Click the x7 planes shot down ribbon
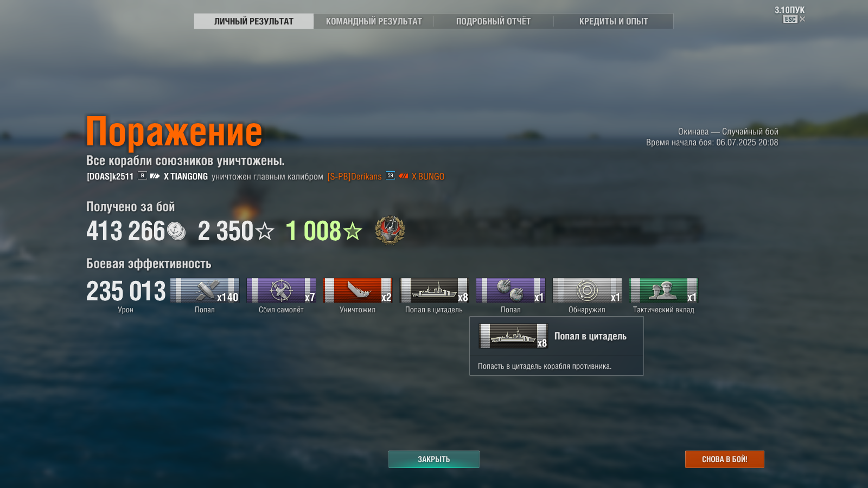This screenshot has height=488, width=868. (x=281, y=291)
